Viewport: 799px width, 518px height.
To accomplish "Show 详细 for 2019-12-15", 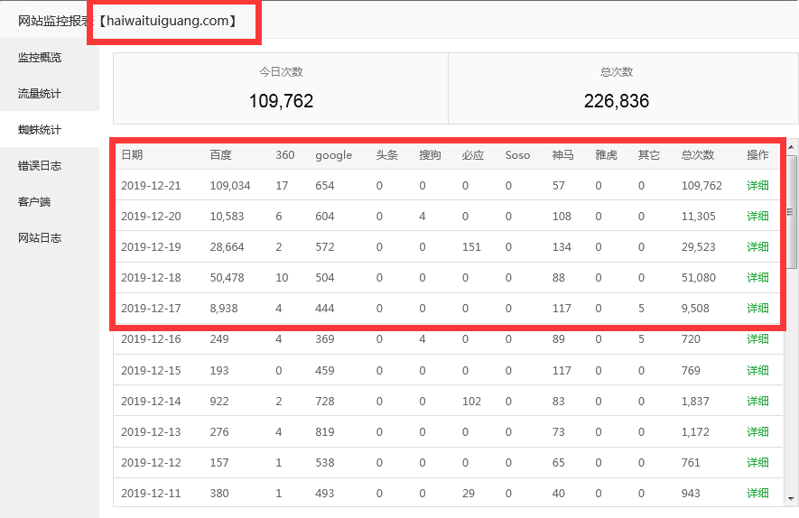I will click(x=758, y=370).
